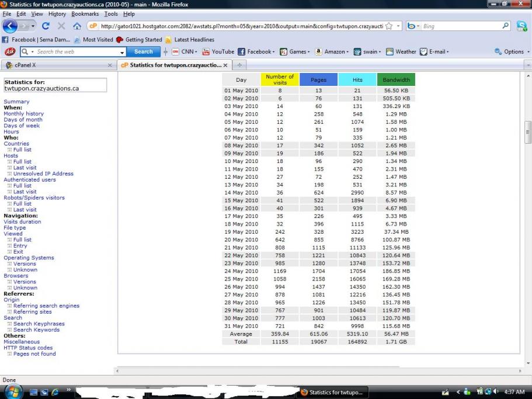The height and width of the screenshot is (399, 532).
Task: Open the Monthly history link
Action: 23,114
